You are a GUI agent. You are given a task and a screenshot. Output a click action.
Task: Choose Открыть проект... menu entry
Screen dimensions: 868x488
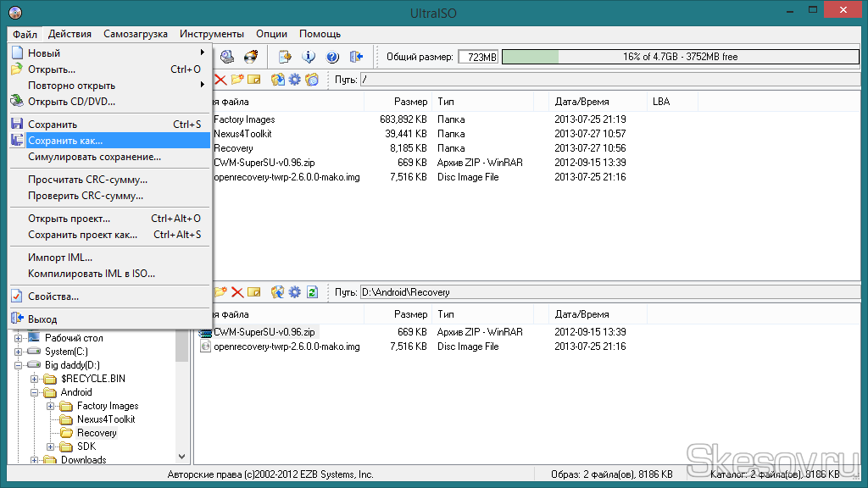109,219
